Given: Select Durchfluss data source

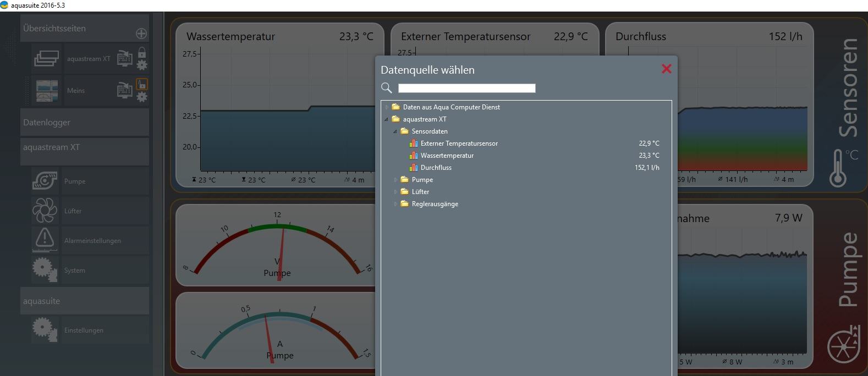Looking at the screenshot, I should 436,168.
